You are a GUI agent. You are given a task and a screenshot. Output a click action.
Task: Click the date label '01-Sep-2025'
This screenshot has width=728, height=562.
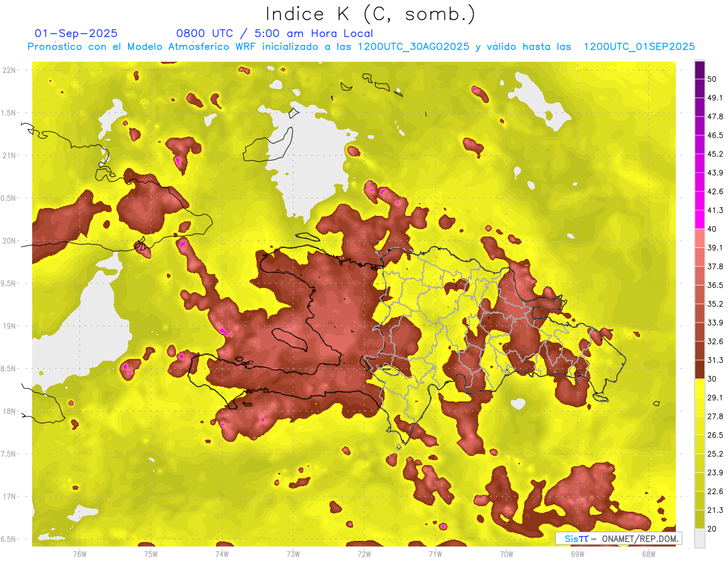tap(76, 33)
